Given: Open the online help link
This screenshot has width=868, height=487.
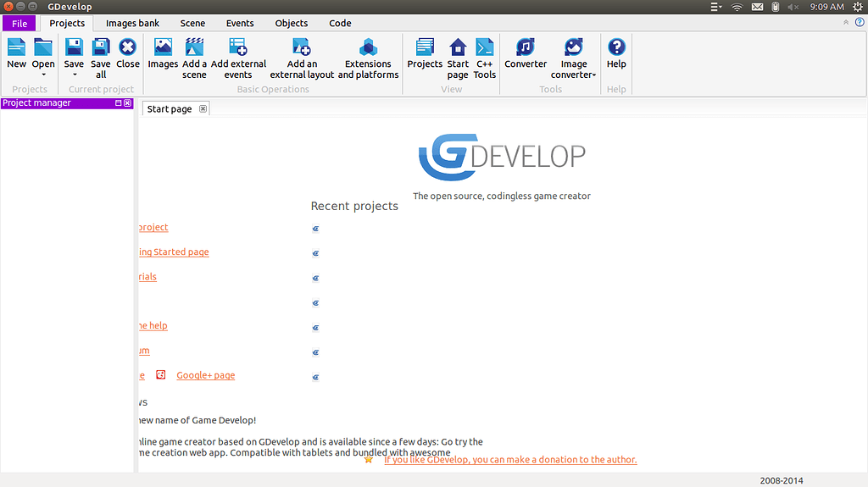Looking at the screenshot, I should (x=153, y=325).
